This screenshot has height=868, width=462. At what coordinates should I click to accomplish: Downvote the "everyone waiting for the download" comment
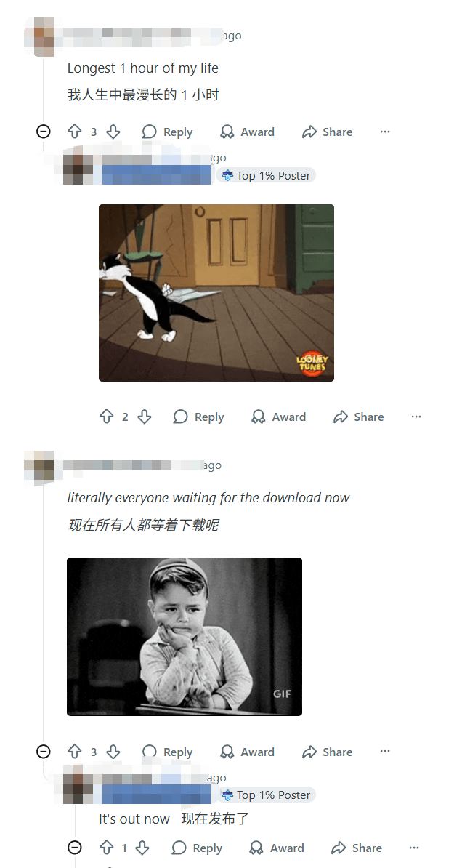tap(113, 752)
